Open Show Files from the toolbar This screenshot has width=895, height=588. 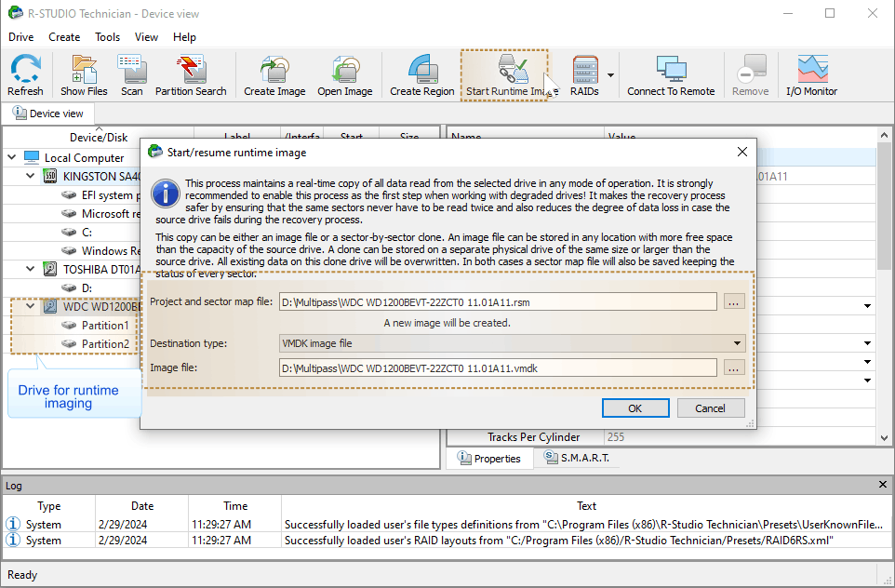84,74
